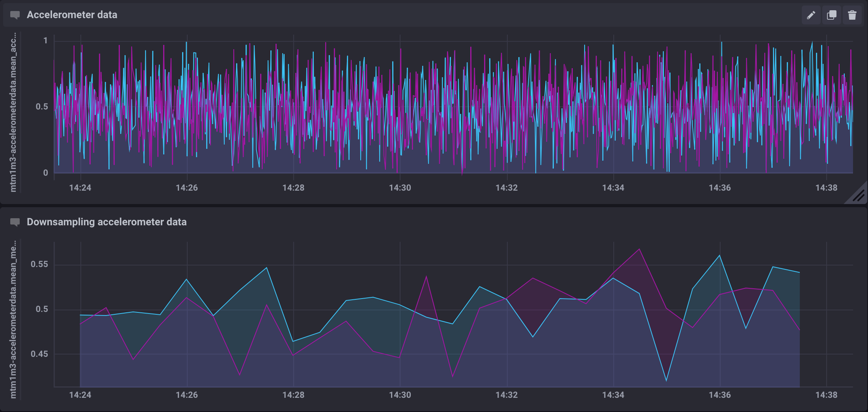Click the Accelerometer data panel title

click(x=72, y=15)
